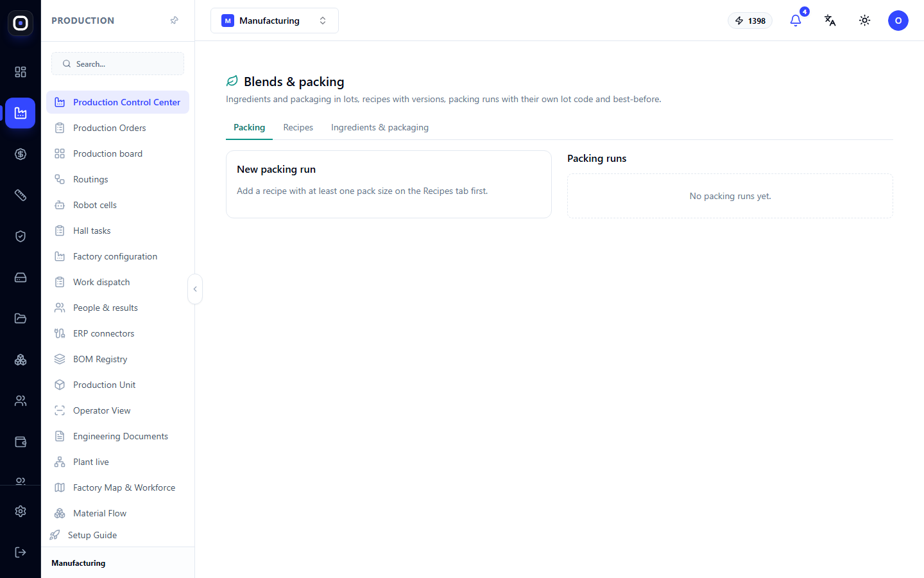The height and width of the screenshot is (578, 924).
Task: Open the dashboard grid icon in left rail
Action: [21, 72]
